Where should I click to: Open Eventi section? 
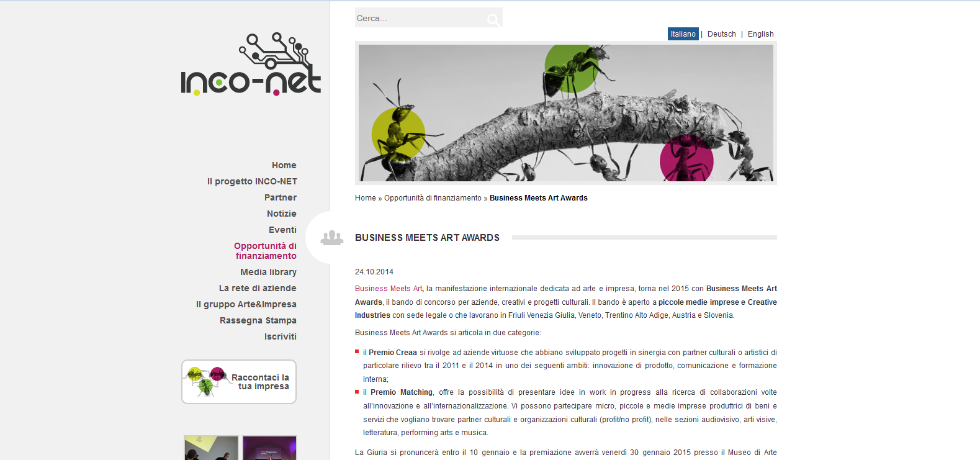point(283,230)
